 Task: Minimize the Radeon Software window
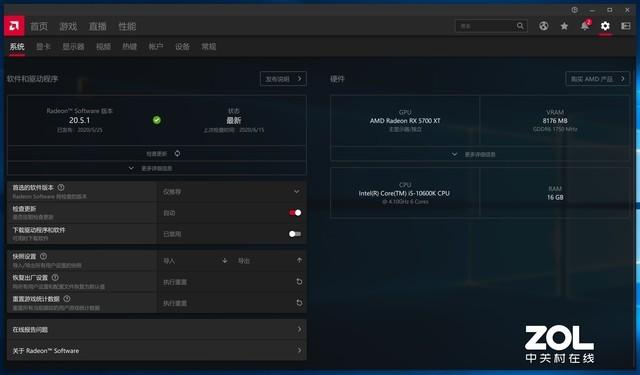tap(592, 10)
